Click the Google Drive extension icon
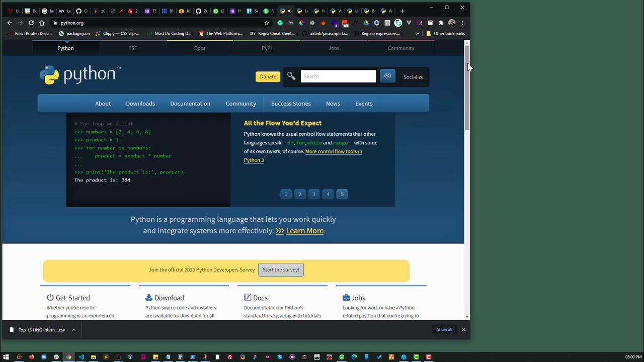The image size is (644, 362). pyautogui.click(x=366, y=23)
